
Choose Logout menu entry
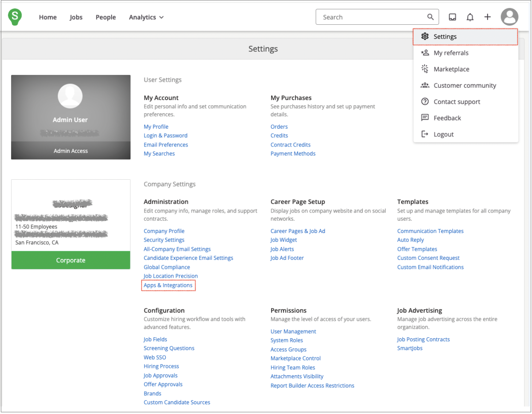click(x=465, y=134)
